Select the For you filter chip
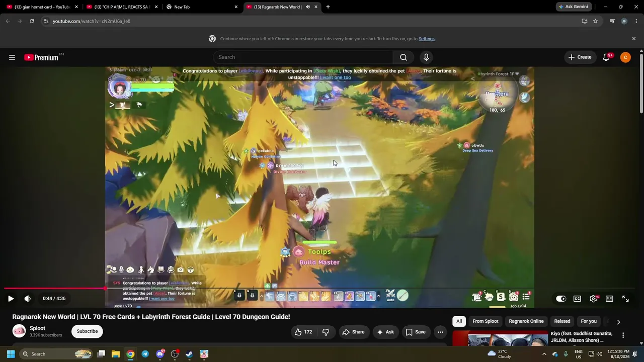The image size is (644, 362). tap(589, 321)
